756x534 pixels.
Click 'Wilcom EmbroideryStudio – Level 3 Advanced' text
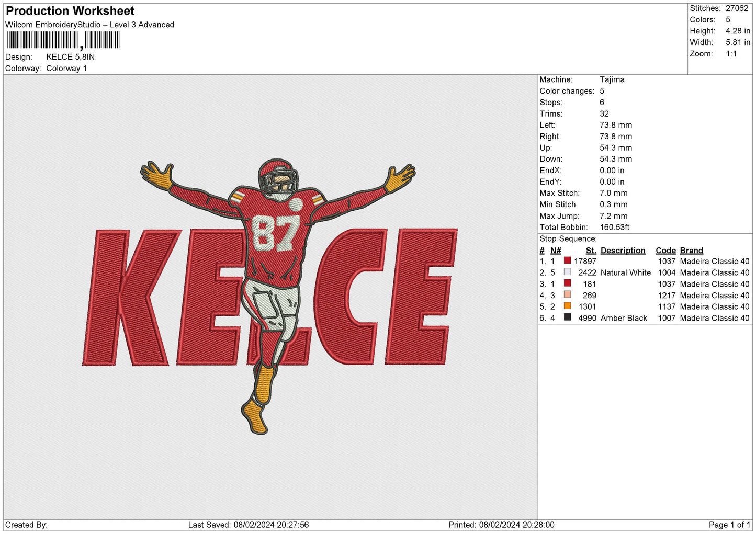(x=89, y=25)
